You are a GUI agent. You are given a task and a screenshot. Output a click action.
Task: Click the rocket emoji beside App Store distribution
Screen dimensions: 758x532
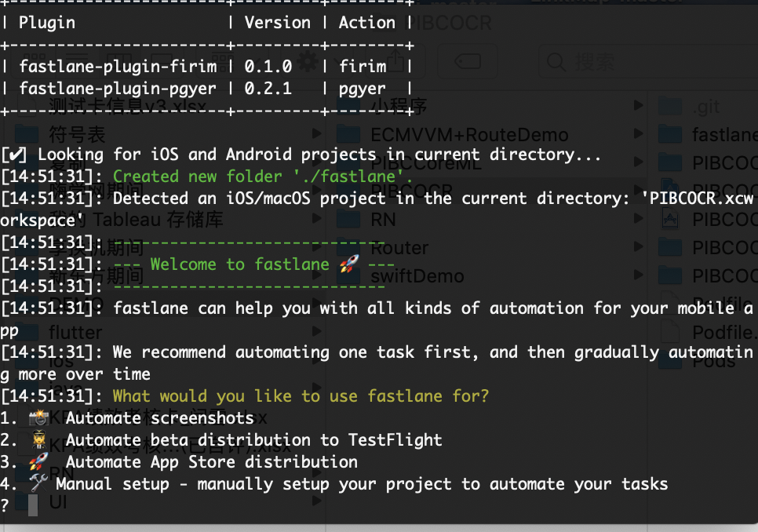point(38,462)
